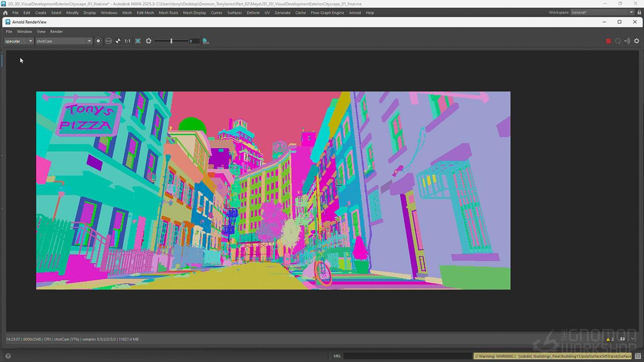Click the crop region icon
The image size is (644, 362).
pyautogui.click(x=138, y=41)
